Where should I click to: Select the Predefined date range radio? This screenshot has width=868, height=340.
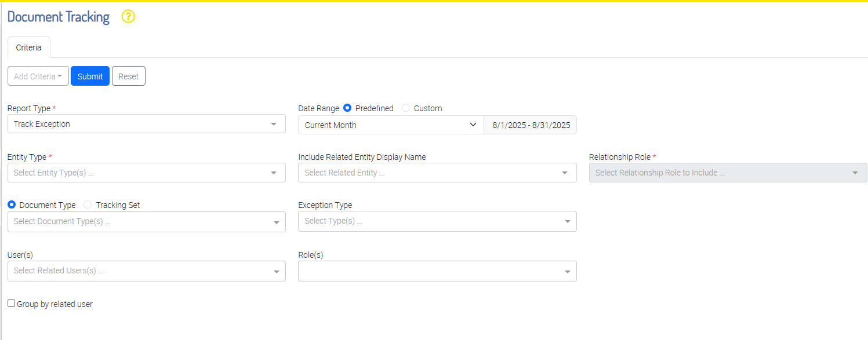pyautogui.click(x=347, y=108)
